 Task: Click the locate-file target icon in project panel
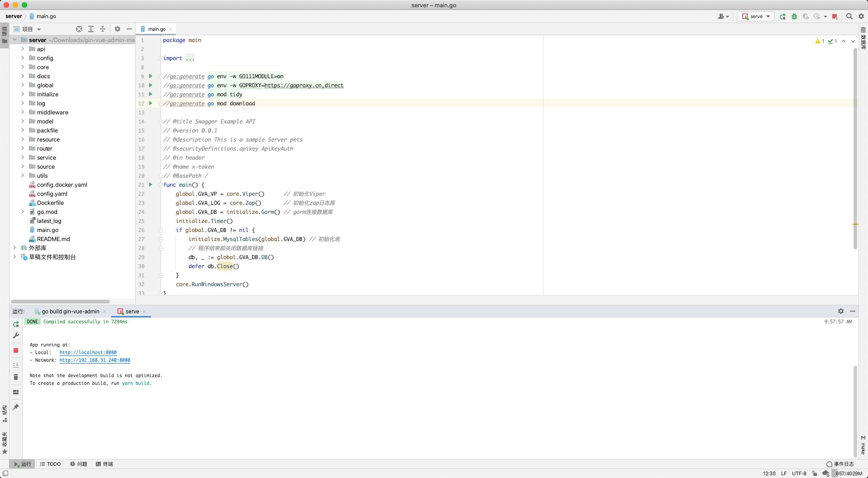click(79, 29)
